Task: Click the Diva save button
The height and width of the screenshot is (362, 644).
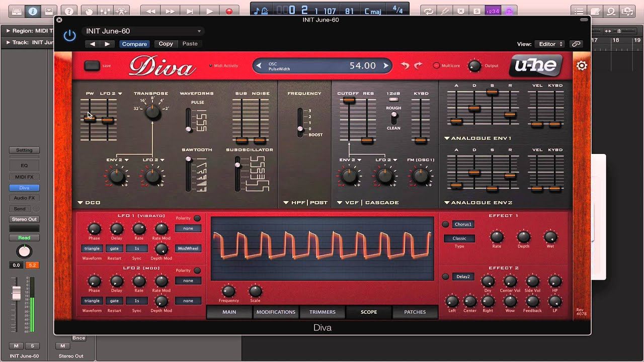Action: point(92,66)
